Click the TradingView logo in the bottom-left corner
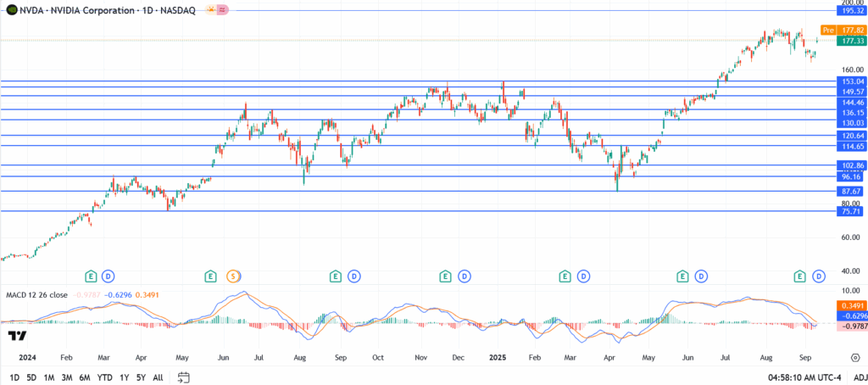868x385 pixels. [x=15, y=336]
